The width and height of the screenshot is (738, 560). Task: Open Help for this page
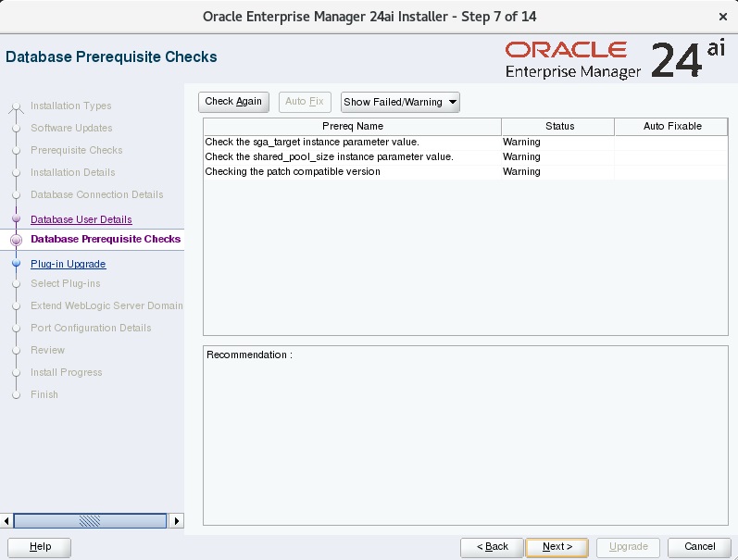[x=40, y=547]
